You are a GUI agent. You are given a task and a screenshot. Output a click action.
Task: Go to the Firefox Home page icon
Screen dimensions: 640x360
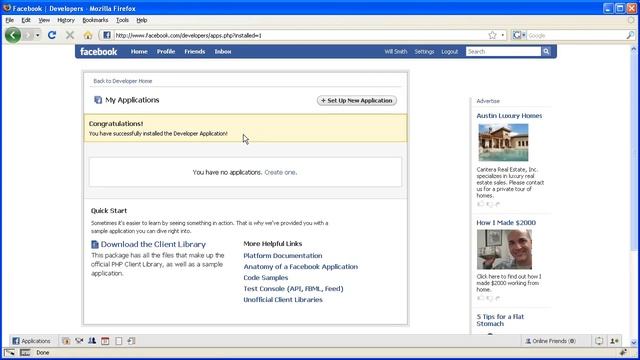tap(88, 35)
